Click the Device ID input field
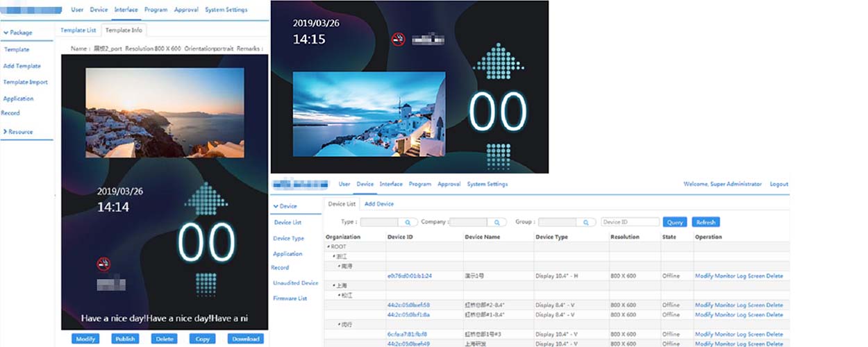Image resolution: width=868 pixels, height=347 pixels. click(630, 222)
